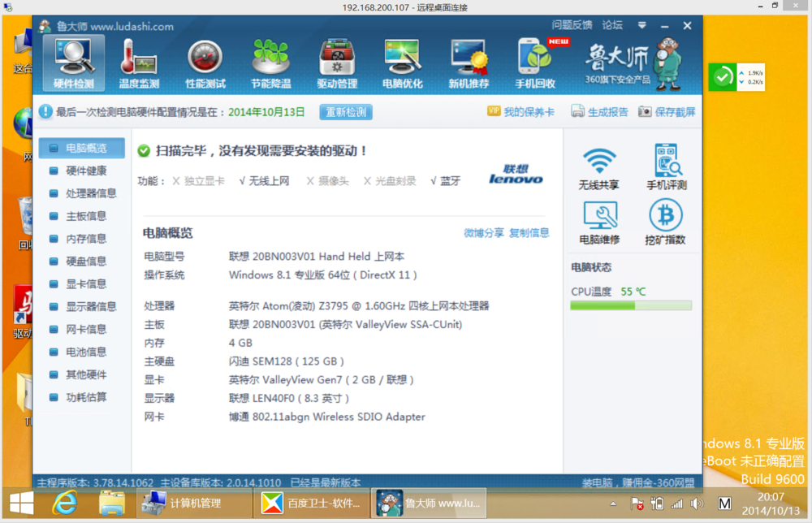The width and height of the screenshot is (812, 523).
Task: Open 电脑维修 computer repair tool
Action: pyautogui.click(x=599, y=223)
